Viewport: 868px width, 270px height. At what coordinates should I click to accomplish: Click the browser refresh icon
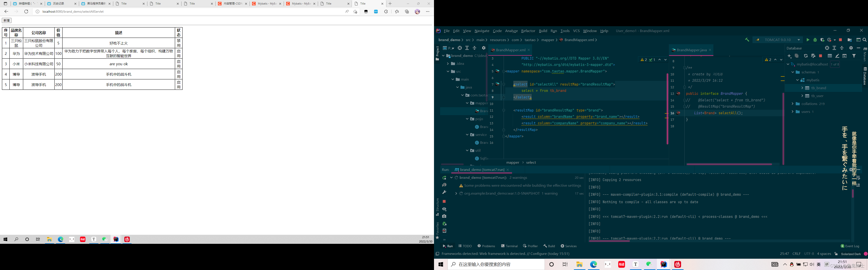click(x=26, y=12)
